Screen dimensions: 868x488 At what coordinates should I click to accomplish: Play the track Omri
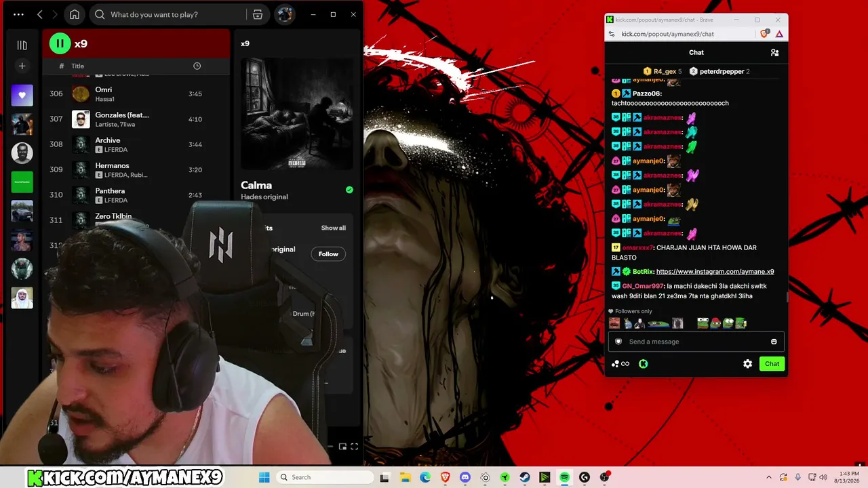(104, 89)
